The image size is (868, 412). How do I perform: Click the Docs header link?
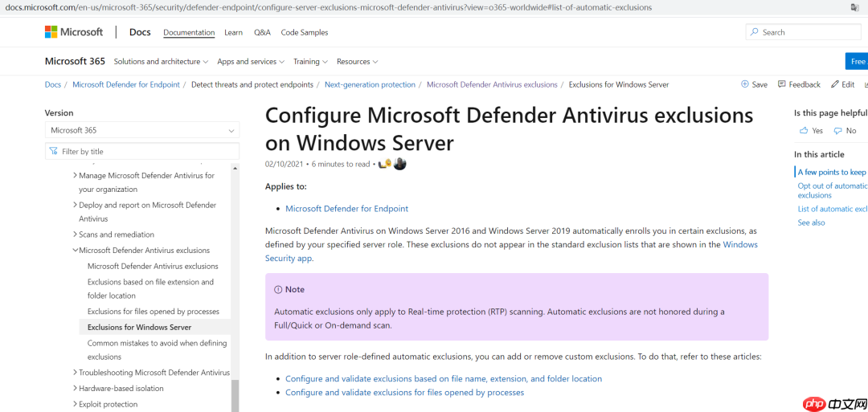140,32
